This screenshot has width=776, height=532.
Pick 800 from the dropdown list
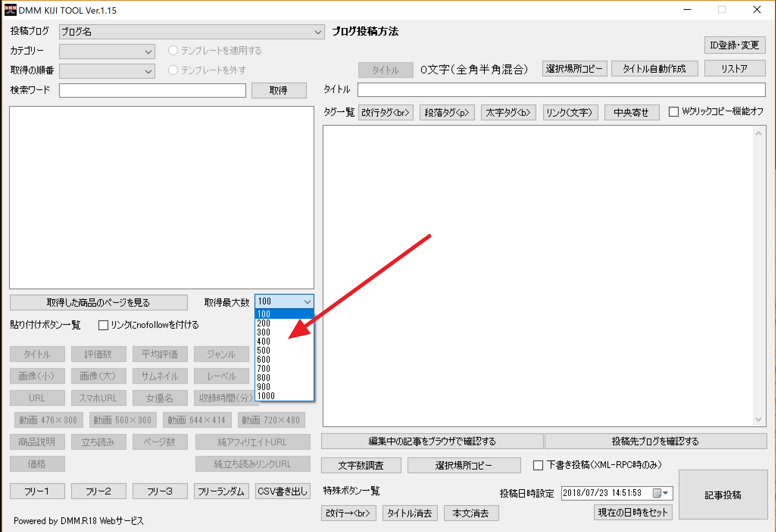point(284,378)
